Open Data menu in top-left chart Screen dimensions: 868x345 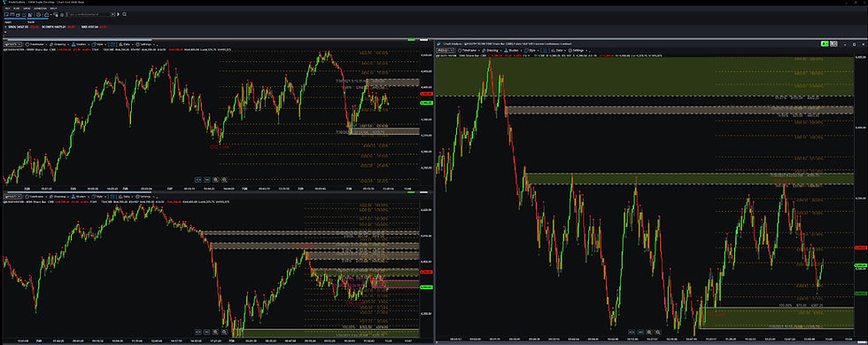[126, 44]
